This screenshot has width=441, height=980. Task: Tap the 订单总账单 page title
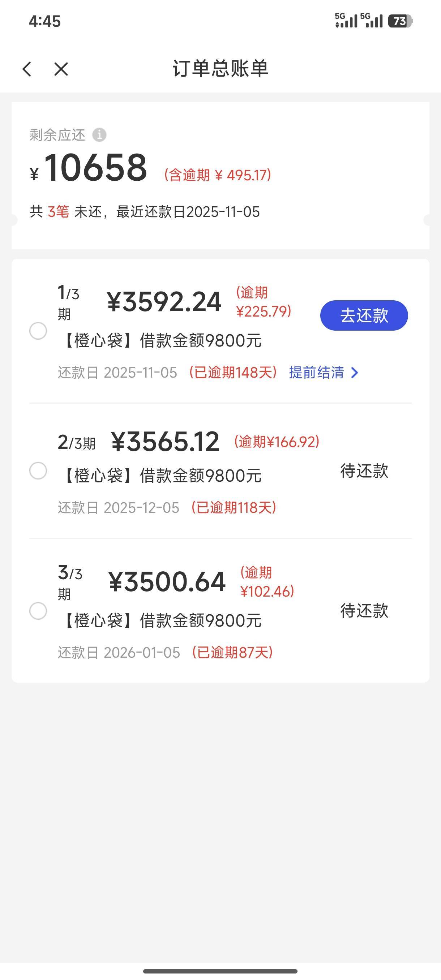(220, 69)
